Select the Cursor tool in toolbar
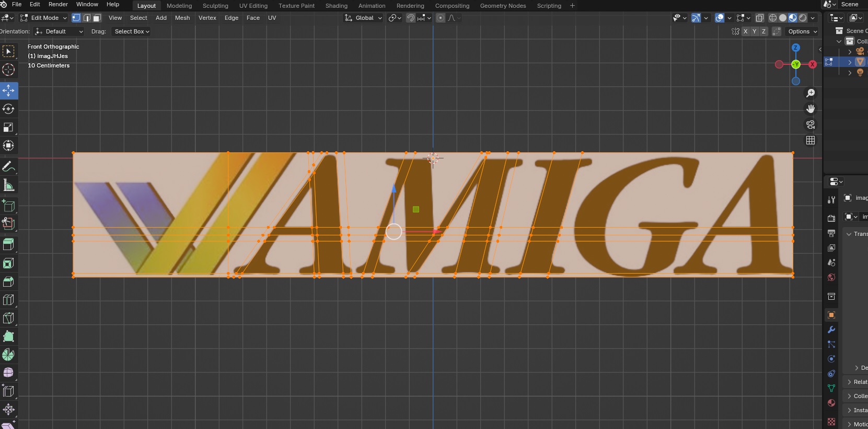The image size is (868, 429). (8, 70)
